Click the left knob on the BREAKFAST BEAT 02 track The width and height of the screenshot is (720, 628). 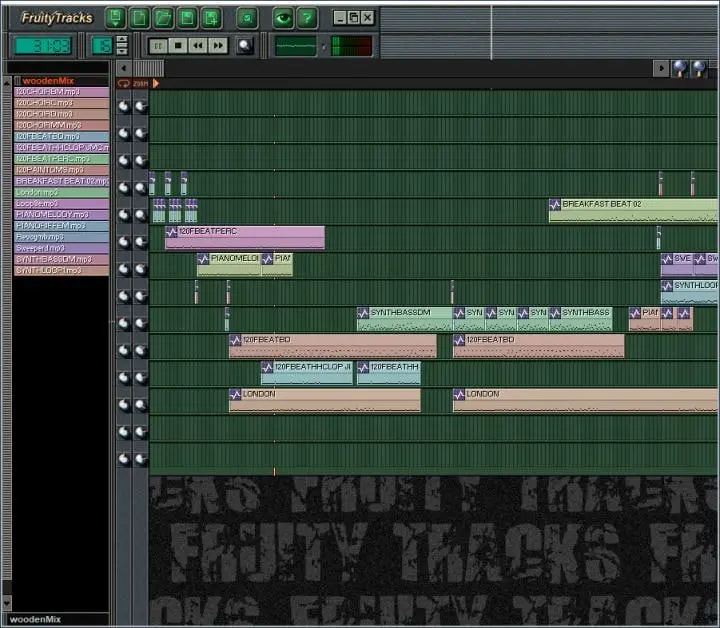[124, 215]
